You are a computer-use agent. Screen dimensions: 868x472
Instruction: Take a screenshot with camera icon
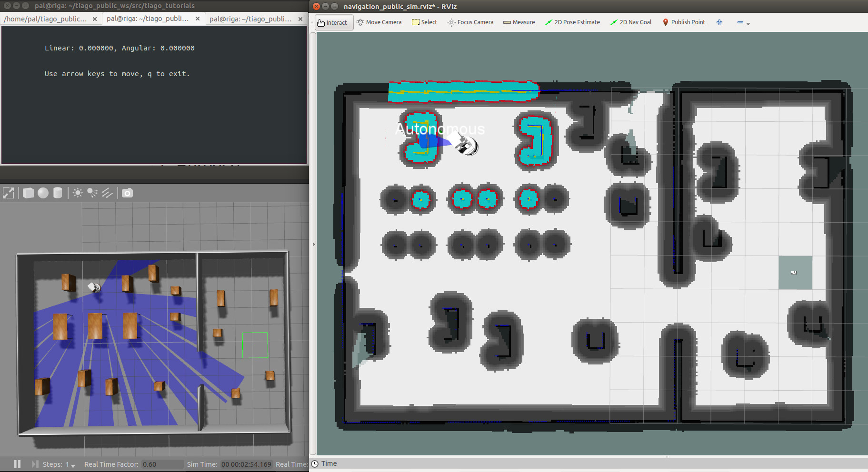coord(127,193)
